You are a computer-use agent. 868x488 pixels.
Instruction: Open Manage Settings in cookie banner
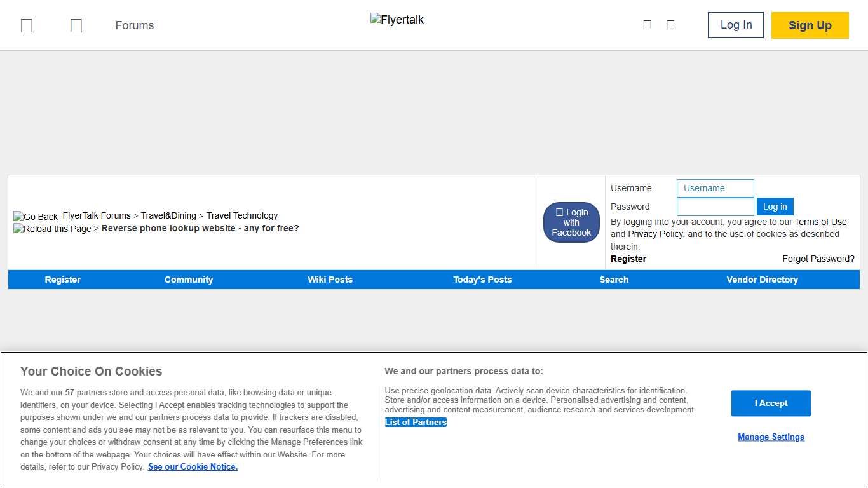coord(771,437)
